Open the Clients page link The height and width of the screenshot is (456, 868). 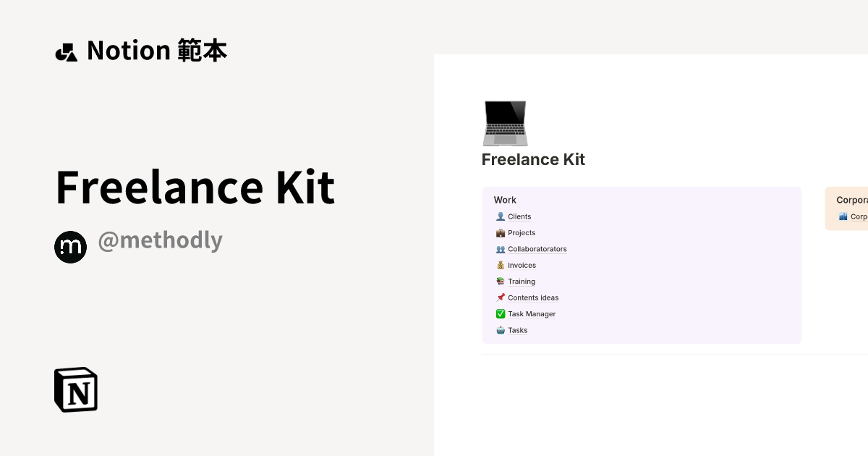(x=519, y=216)
